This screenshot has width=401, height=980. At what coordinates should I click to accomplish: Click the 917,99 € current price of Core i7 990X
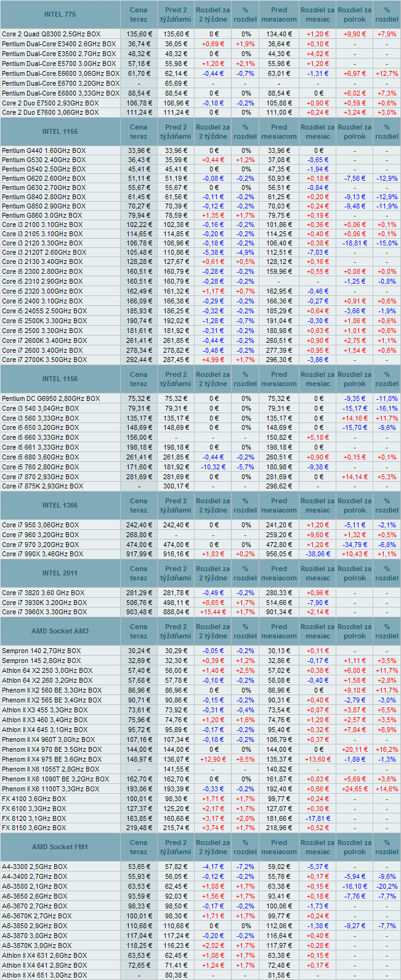click(x=139, y=554)
